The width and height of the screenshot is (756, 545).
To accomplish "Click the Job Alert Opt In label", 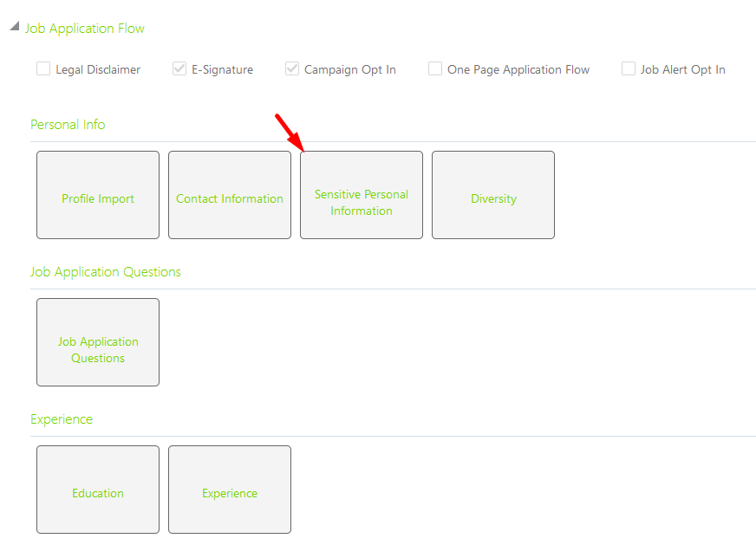I will tap(682, 69).
